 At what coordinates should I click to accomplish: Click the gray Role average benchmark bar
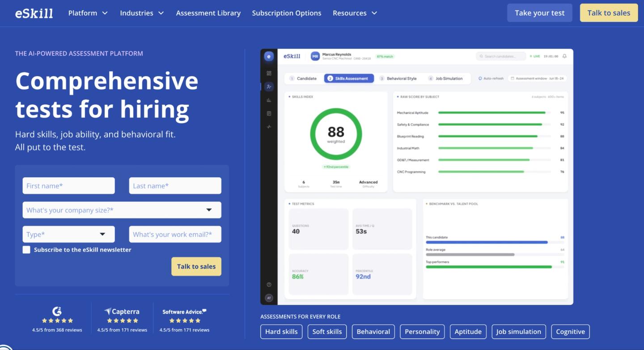coord(470,255)
